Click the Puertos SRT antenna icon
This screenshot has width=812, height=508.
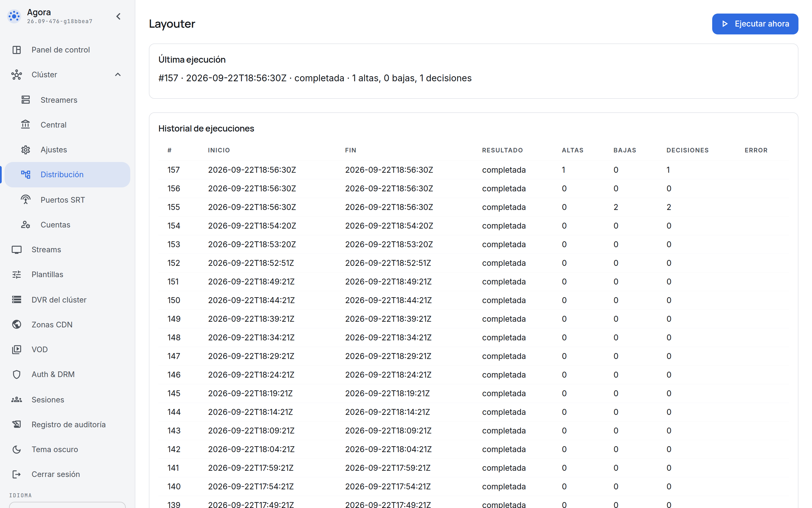(x=26, y=200)
